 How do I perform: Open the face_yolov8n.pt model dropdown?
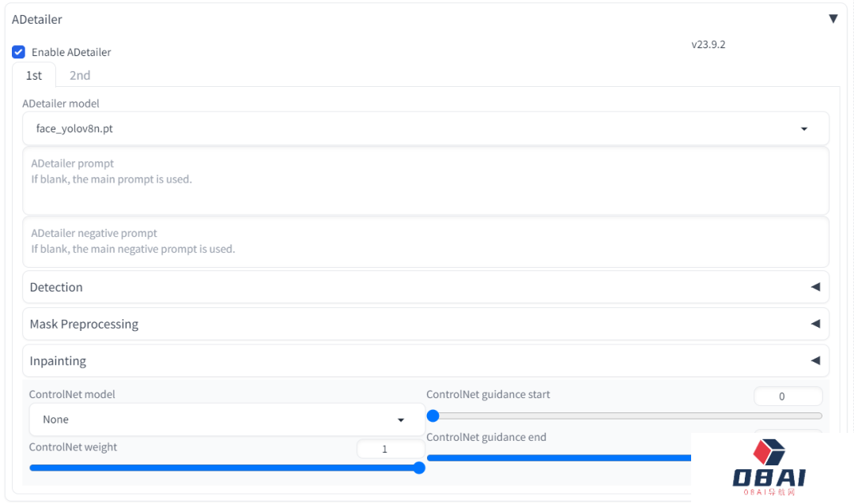tap(426, 129)
